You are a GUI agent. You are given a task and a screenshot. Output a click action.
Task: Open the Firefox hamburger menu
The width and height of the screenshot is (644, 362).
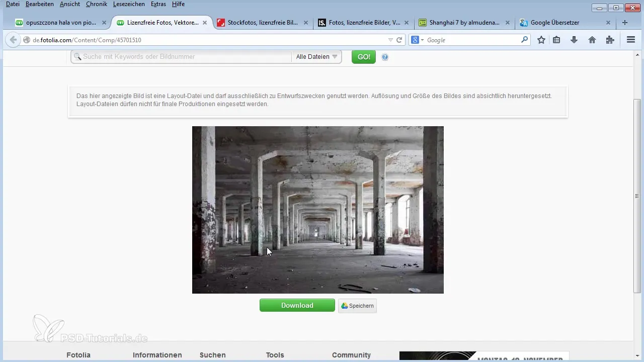pyautogui.click(x=631, y=40)
